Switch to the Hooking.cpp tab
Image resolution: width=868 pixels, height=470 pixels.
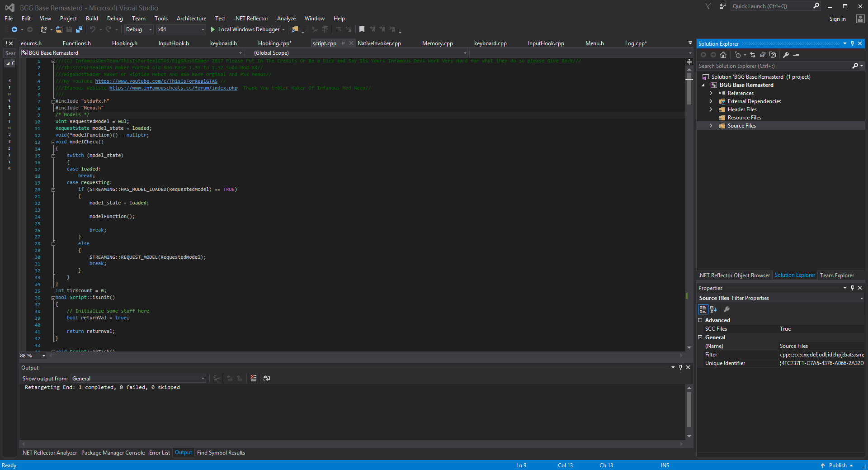coord(274,43)
